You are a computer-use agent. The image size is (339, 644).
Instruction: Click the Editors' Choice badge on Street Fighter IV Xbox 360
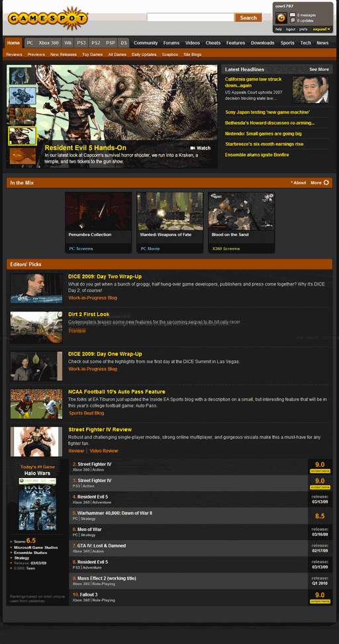pos(320,471)
